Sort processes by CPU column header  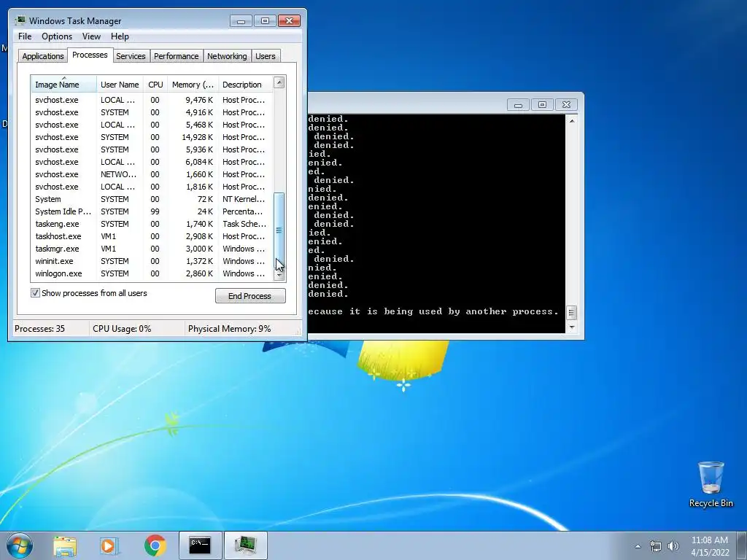coord(155,85)
